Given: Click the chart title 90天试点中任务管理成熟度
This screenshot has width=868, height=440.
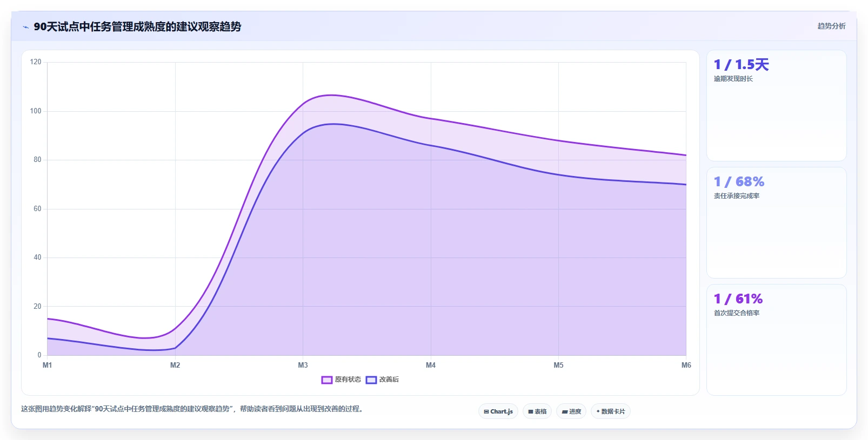Looking at the screenshot, I should pyautogui.click(x=137, y=26).
